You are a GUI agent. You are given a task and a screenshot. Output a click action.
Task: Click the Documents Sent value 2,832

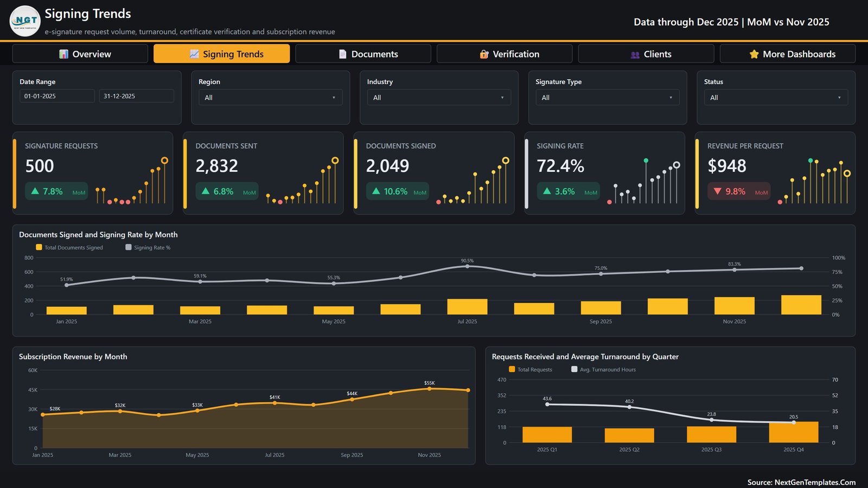[x=217, y=166]
